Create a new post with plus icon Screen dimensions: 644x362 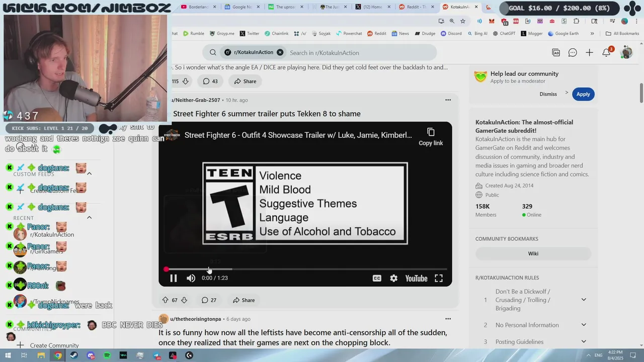pos(589,52)
